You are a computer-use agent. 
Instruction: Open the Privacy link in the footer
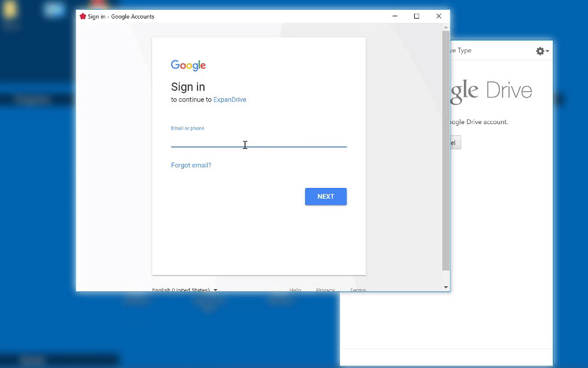[325, 290]
